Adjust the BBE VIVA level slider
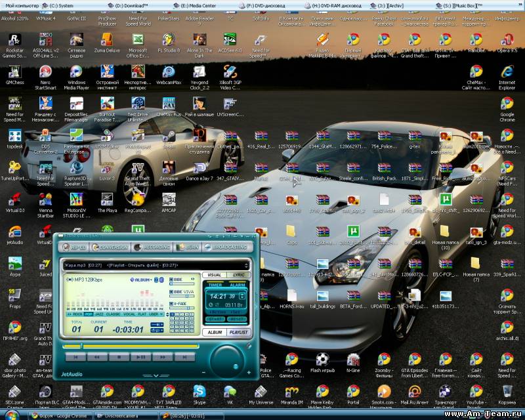 182,297
